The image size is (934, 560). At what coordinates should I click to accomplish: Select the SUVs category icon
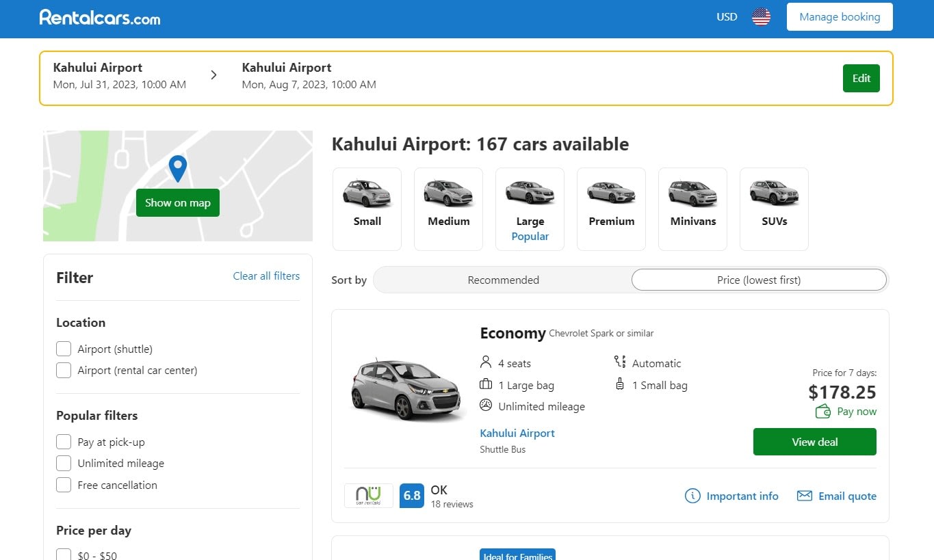(774, 193)
